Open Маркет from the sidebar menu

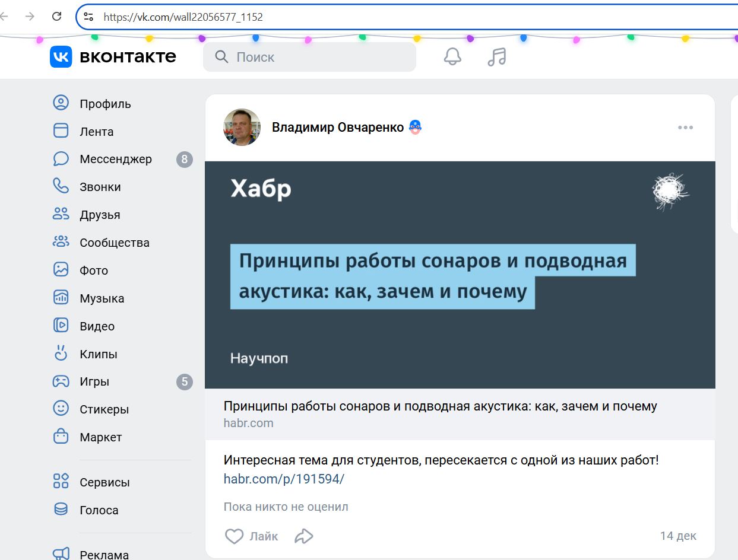[x=61, y=437]
